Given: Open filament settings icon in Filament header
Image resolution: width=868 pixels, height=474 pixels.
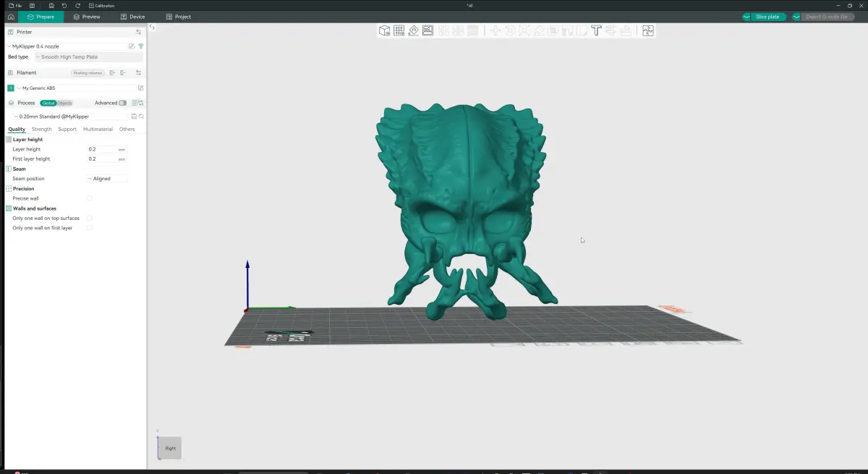Looking at the screenshot, I should coord(138,73).
